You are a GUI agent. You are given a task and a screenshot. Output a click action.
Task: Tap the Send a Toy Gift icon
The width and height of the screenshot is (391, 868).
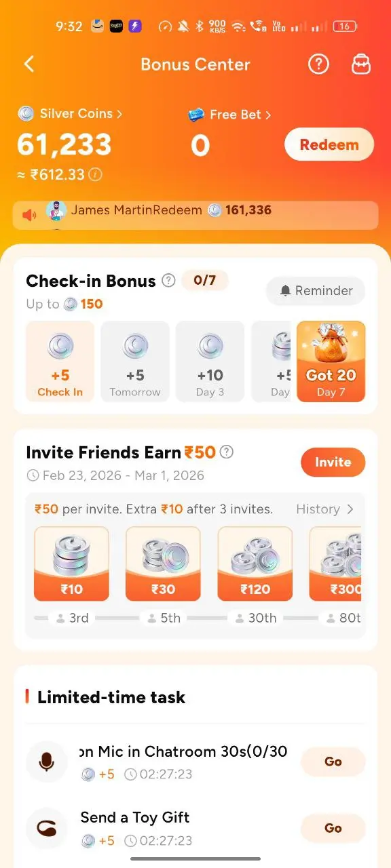coord(47,829)
